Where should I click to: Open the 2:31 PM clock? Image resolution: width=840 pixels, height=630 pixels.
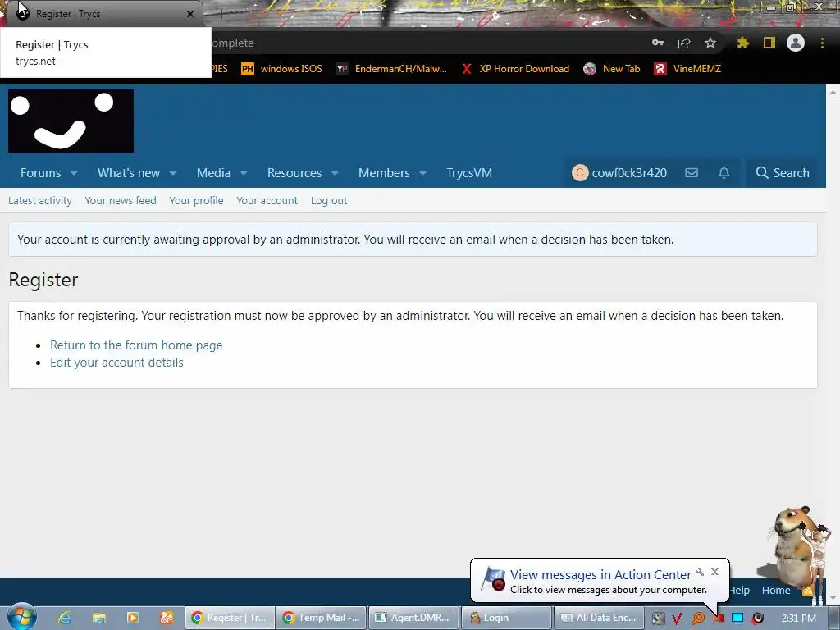tap(798, 619)
